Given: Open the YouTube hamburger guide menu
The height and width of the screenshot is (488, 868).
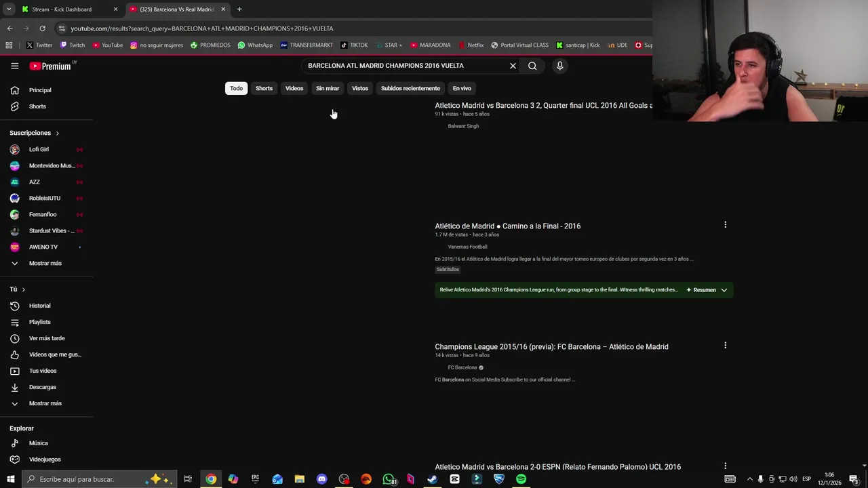Looking at the screenshot, I should coord(14,66).
